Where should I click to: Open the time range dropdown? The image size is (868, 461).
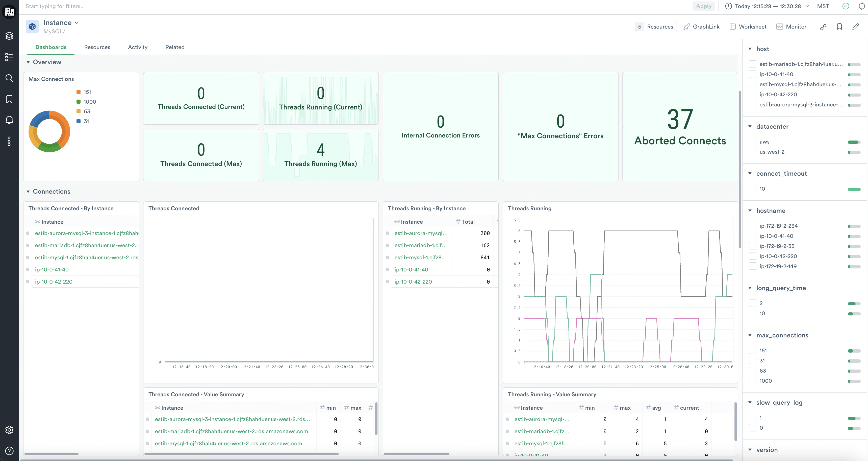click(x=768, y=6)
